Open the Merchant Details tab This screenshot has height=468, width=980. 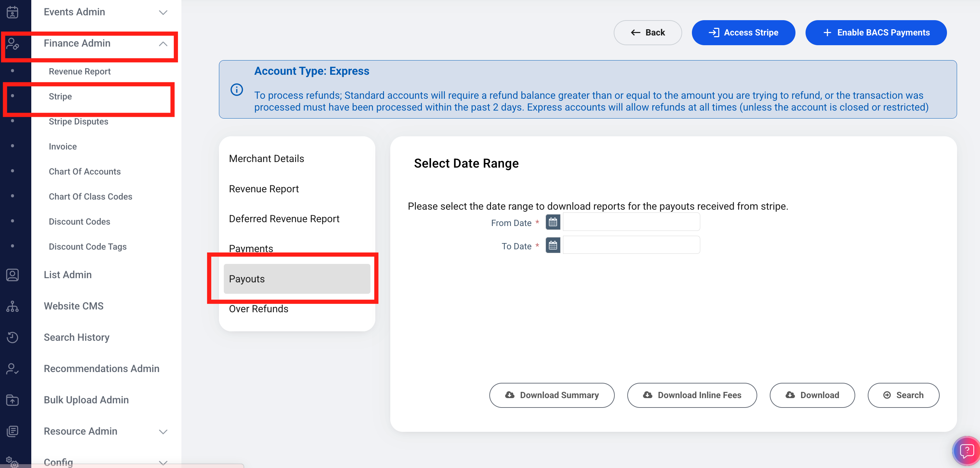(x=266, y=159)
